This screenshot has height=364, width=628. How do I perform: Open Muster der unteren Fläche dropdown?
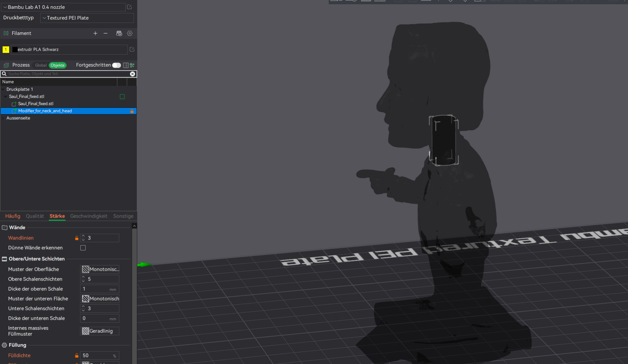pos(100,299)
